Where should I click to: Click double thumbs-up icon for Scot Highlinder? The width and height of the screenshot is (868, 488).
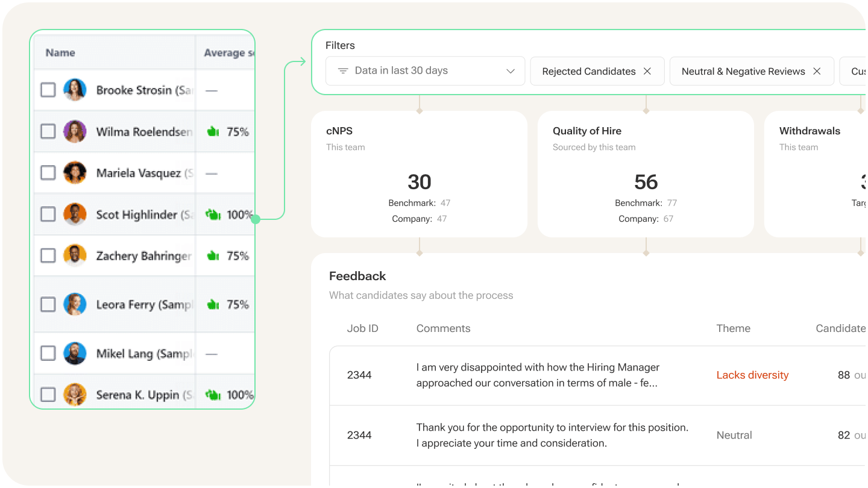(x=213, y=214)
